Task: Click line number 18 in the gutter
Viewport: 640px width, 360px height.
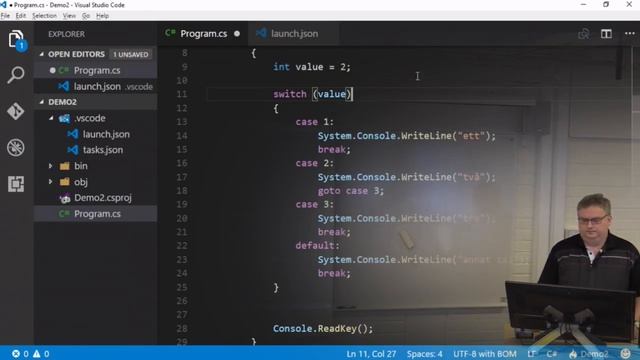Action: (x=182, y=191)
